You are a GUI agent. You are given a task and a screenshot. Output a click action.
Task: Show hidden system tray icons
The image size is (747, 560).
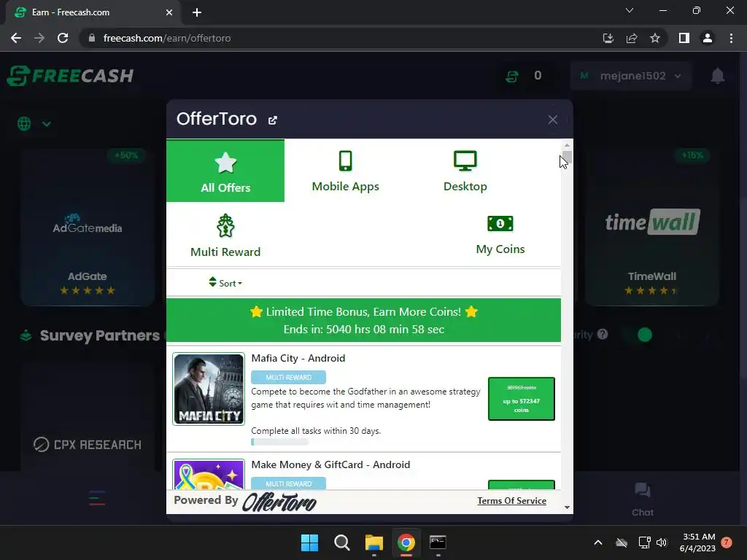click(x=598, y=542)
